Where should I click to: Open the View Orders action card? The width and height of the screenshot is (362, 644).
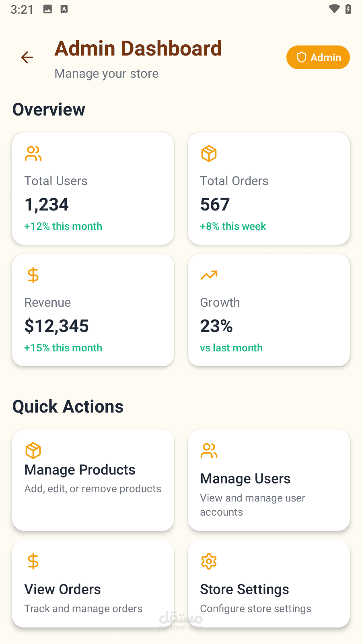pyautogui.click(x=93, y=584)
